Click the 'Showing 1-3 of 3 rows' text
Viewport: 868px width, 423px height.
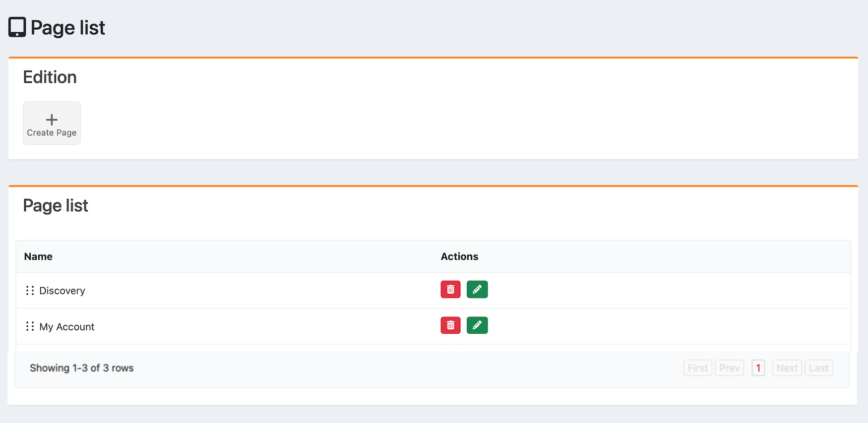pos(82,368)
